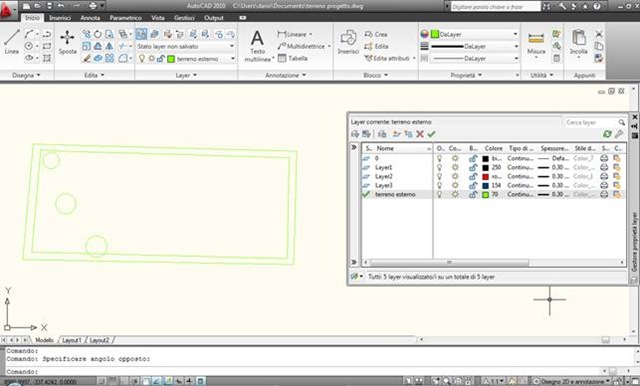640x386 pixels.
Task: Click the black color swatch for layer 0
Action: 485,158
